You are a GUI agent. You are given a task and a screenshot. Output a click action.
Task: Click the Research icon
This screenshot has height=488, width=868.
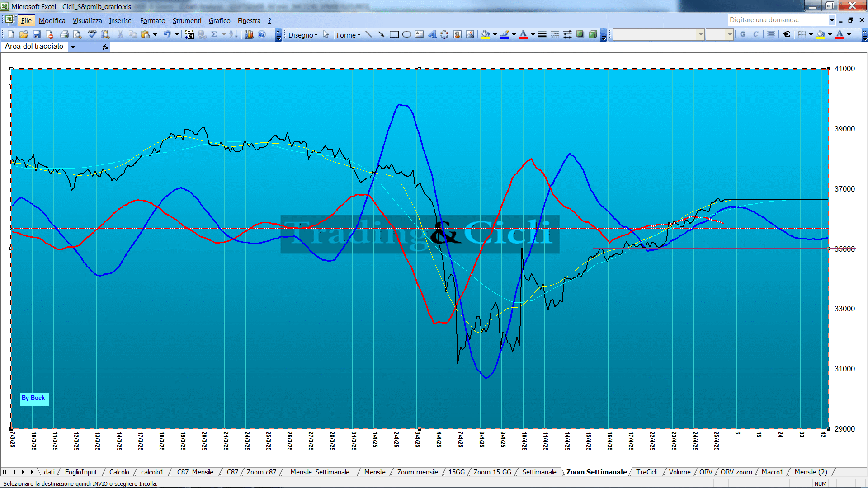(x=105, y=34)
